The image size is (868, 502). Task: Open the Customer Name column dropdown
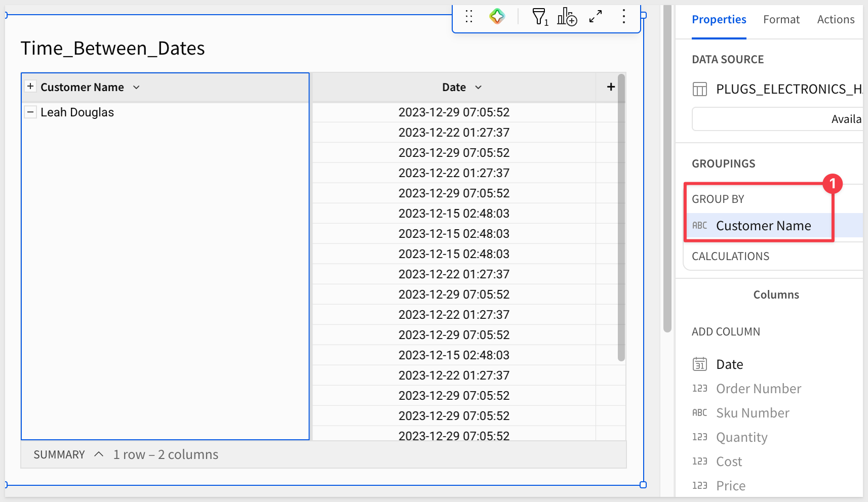pyautogui.click(x=136, y=88)
